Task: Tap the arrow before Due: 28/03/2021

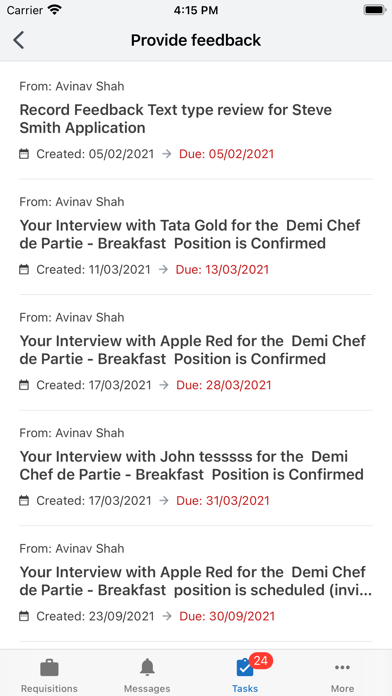Action: pos(164,385)
